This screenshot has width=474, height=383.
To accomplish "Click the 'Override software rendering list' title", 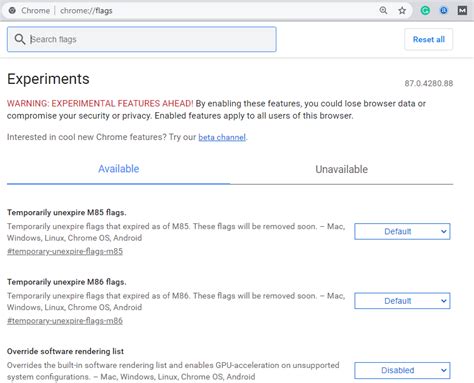I will [x=65, y=351].
